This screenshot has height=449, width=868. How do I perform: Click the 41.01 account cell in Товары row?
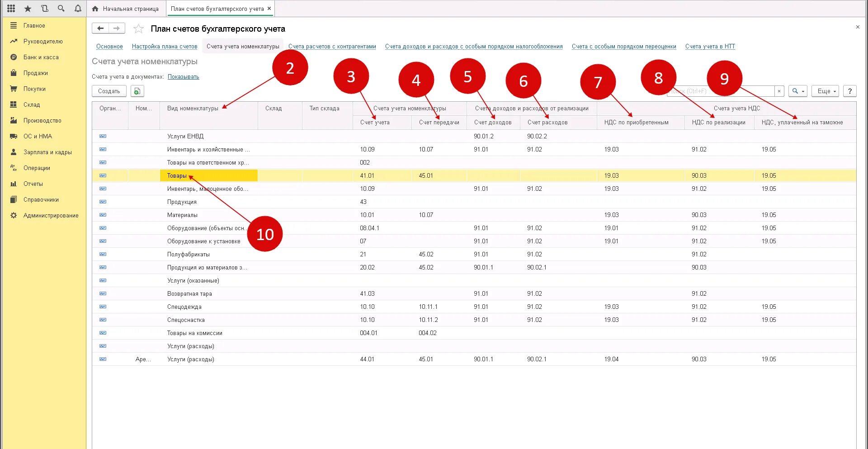[x=382, y=175]
